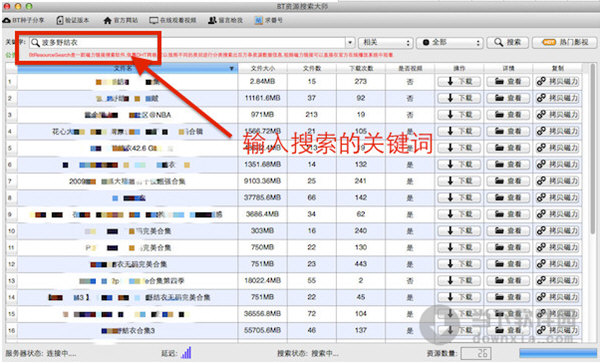
Task: Select the file name ending 合集第四季
Action: click(127, 280)
